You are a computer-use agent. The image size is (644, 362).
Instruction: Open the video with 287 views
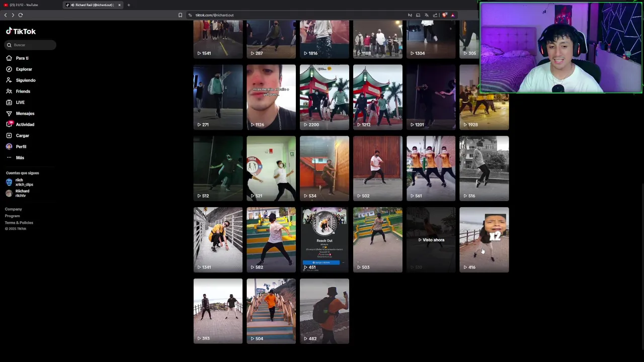point(271,39)
